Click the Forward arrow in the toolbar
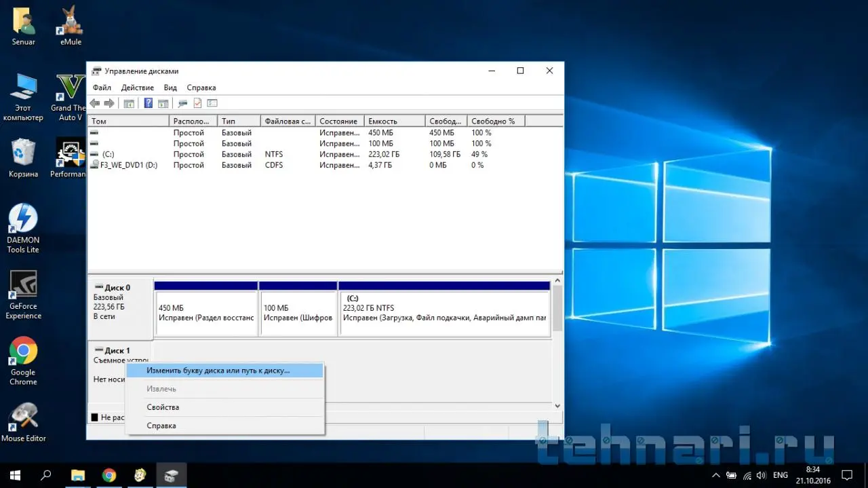 (108, 103)
